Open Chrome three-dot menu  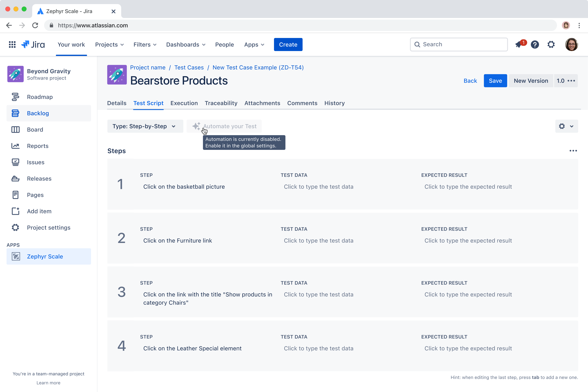579,25
